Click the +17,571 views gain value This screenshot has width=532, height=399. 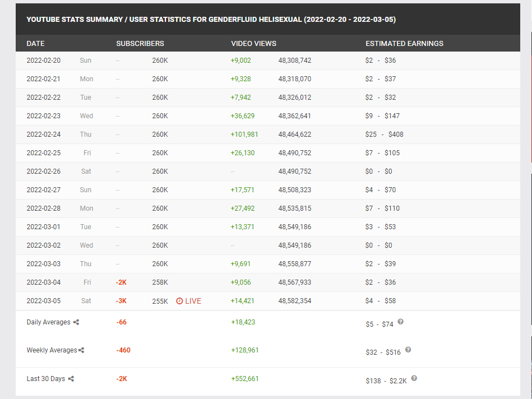243,189
